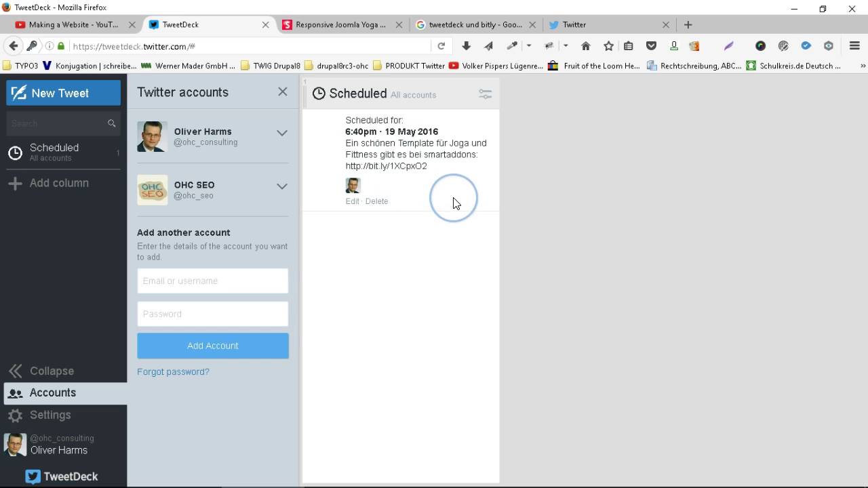Close the TweetDeck browser tab
This screenshot has width=868, height=488.
point(265,24)
